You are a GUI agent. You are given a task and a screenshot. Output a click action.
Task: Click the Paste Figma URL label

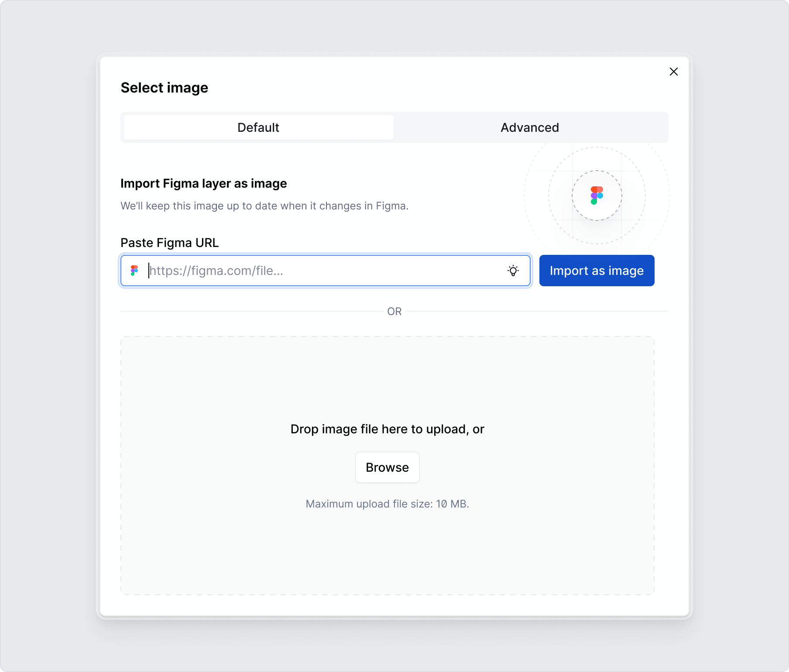(170, 243)
